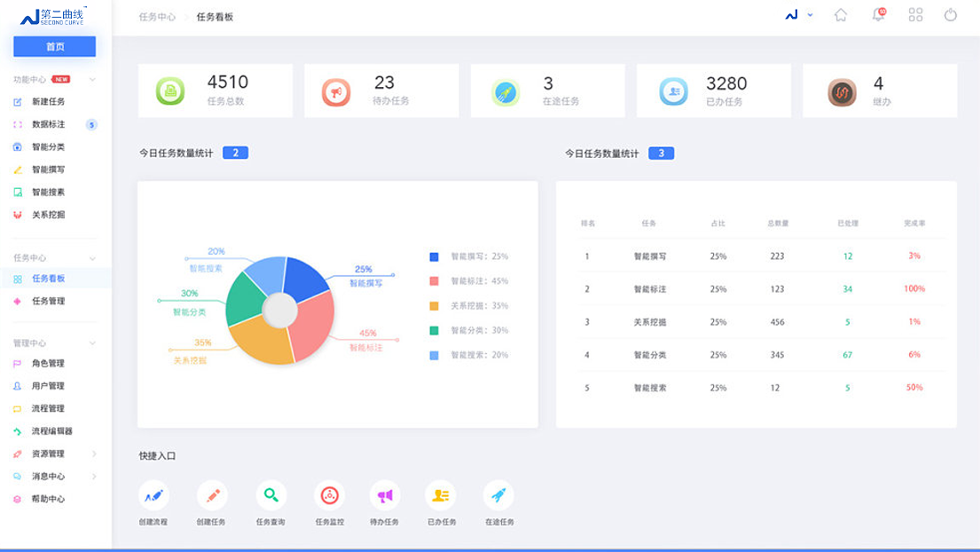Toggle the 关系挖掘 orange legend swatch
Screen dimensions: 980x552
tap(434, 306)
